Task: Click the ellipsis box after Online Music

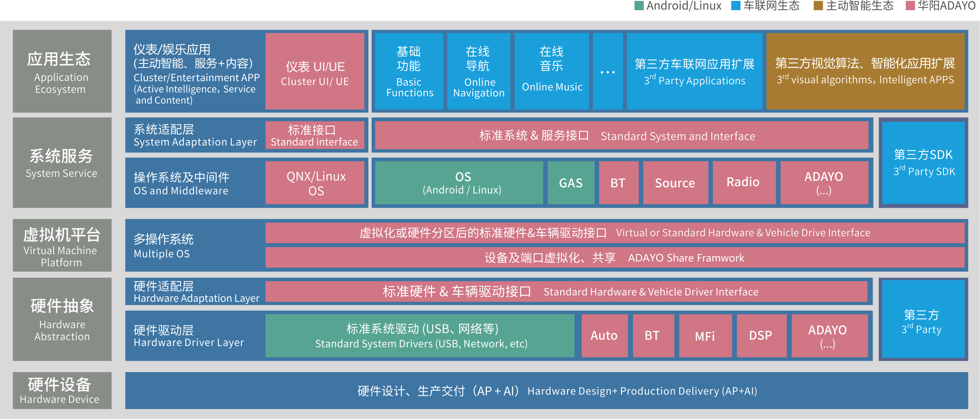Action: tap(607, 72)
